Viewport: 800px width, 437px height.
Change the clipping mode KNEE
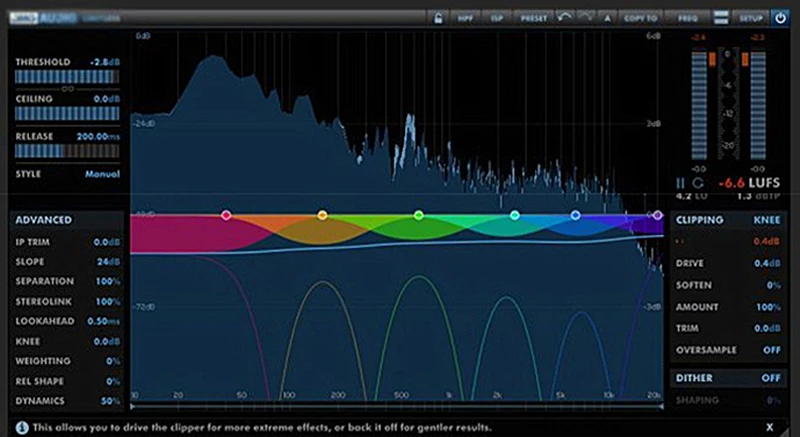tap(767, 220)
